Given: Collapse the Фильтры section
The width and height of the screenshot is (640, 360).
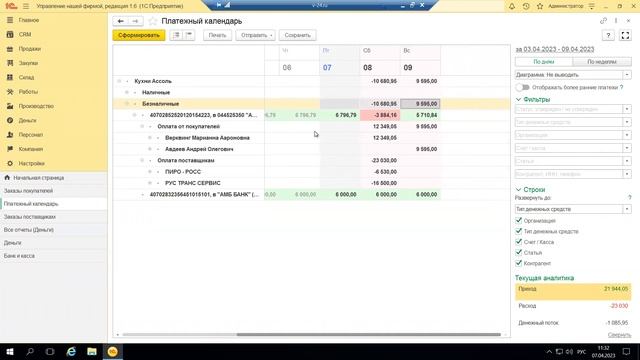Looking at the screenshot, I should (518, 99).
